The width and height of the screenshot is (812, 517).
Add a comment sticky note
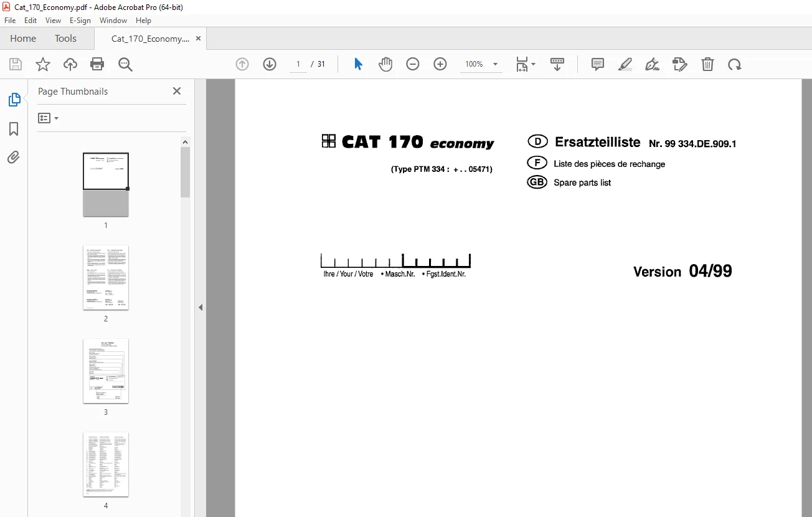[598, 64]
